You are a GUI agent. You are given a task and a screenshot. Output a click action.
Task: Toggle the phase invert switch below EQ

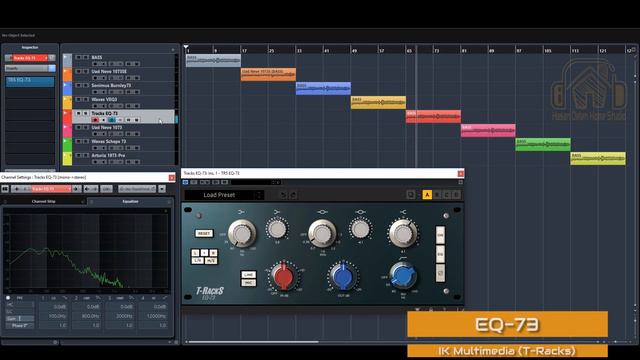point(440,273)
